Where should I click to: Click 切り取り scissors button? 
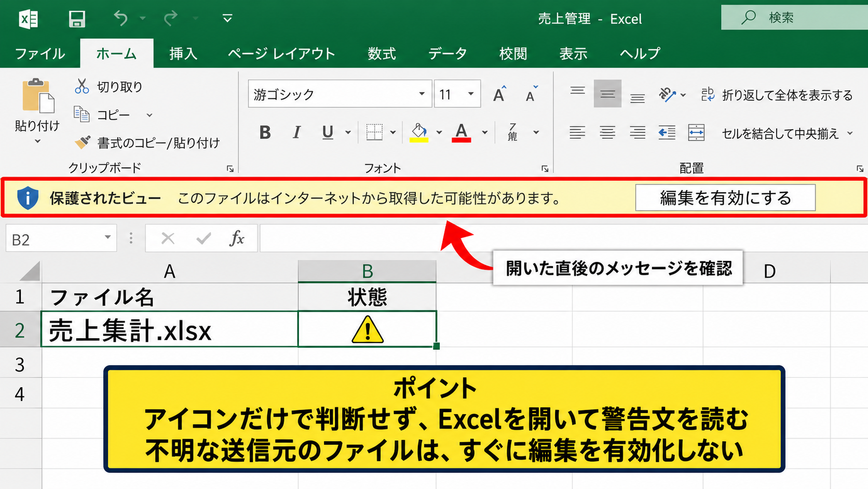point(108,86)
